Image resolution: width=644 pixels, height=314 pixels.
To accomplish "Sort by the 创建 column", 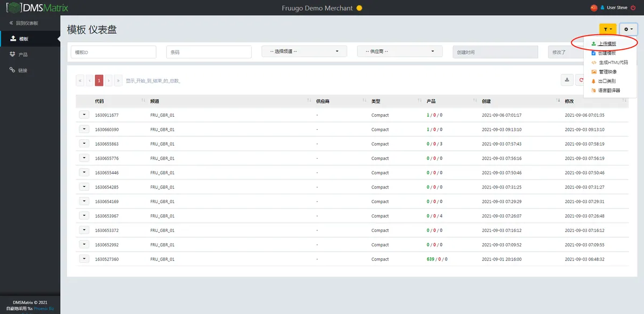I will 521,101.
